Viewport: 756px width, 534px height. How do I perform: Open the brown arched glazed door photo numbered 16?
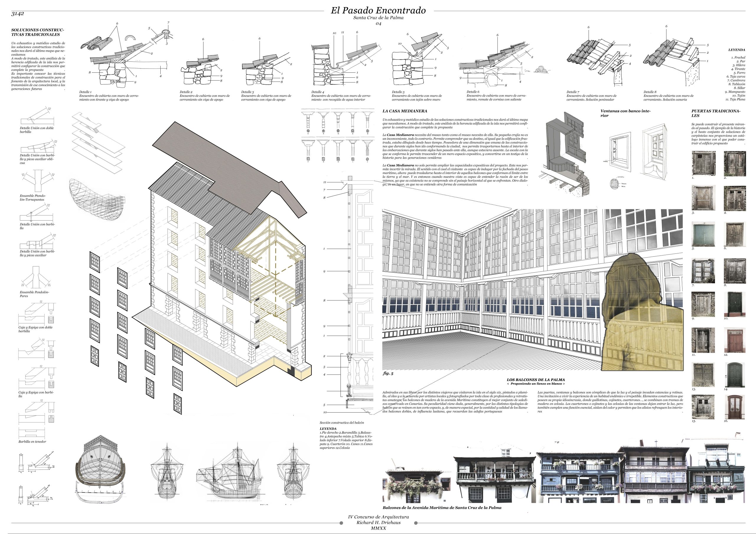click(x=735, y=407)
